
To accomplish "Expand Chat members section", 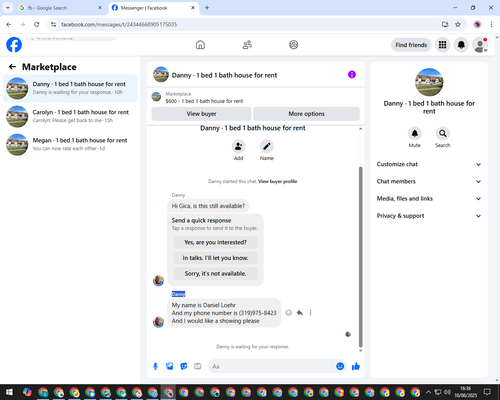I will [x=429, y=181].
